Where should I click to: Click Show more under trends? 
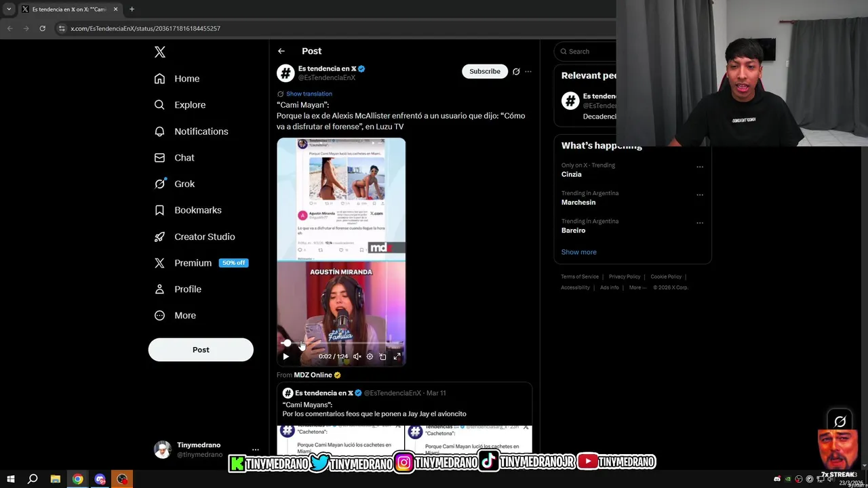tap(578, 252)
